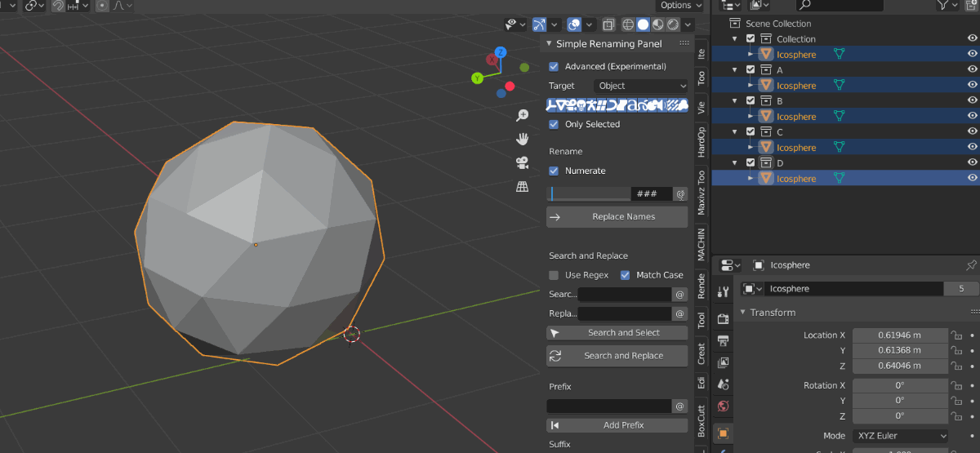This screenshot has height=453, width=980.
Task: Click mesh data icon of Icosphere under D
Action: [x=839, y=178]
